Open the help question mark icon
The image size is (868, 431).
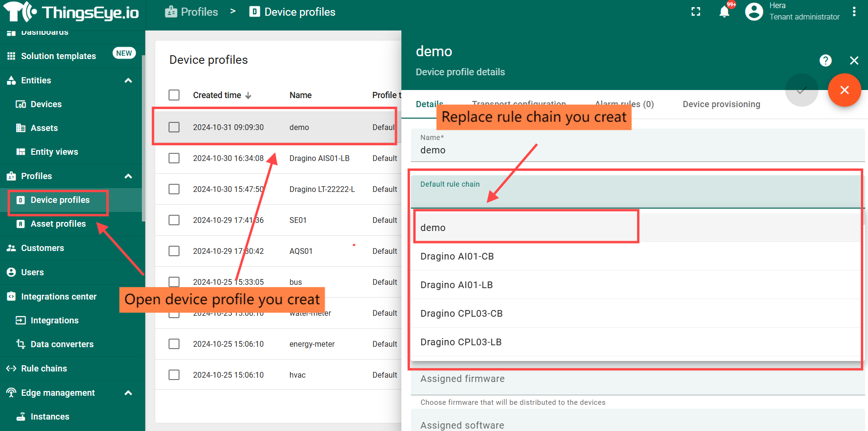825,60
